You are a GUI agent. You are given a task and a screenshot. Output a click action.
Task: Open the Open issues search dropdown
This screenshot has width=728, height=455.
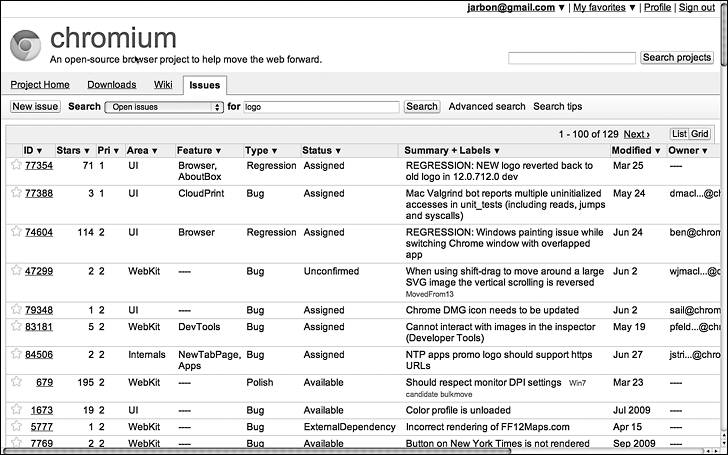[164, 107]
